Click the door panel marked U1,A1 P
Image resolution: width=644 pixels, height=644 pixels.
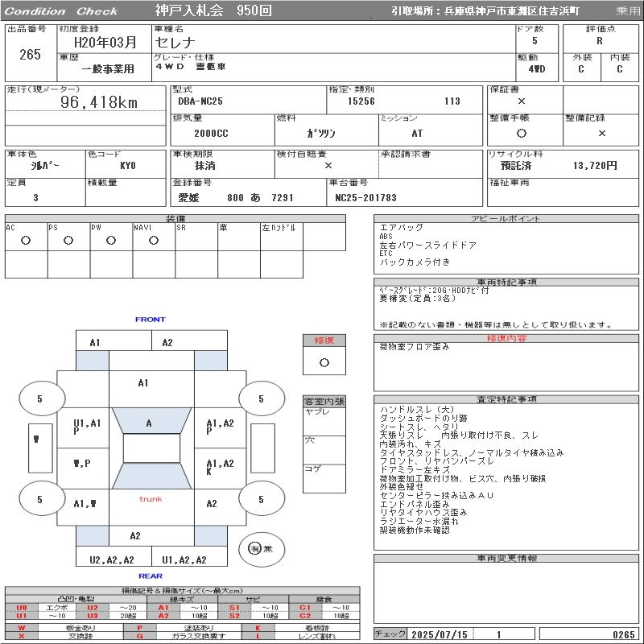point(83,427)
